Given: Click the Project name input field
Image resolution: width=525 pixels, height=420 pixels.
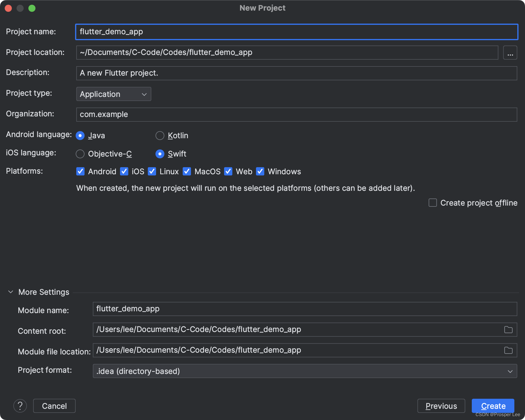Looking at the screenshot, I should coord(296,32).
